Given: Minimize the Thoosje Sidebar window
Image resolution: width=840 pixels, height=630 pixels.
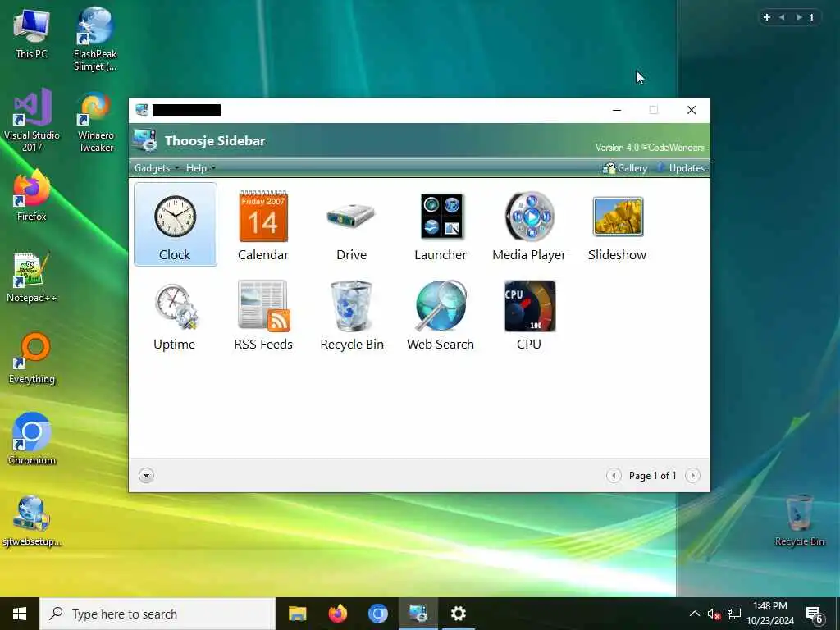Looking at the screenshot, I should pyautogui.click(x=617, y=111).
